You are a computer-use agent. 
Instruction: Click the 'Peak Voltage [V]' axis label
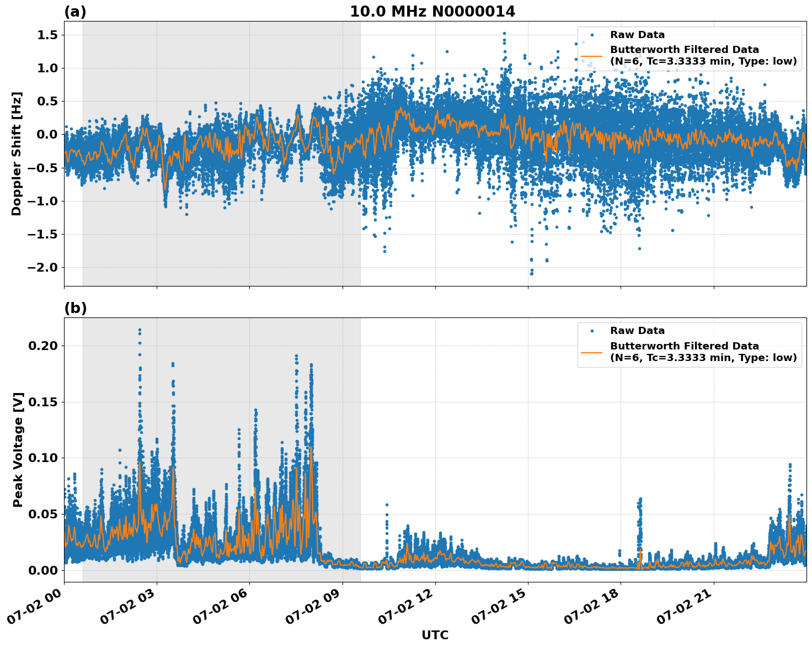pyautogui.click(x=18, y=450)
